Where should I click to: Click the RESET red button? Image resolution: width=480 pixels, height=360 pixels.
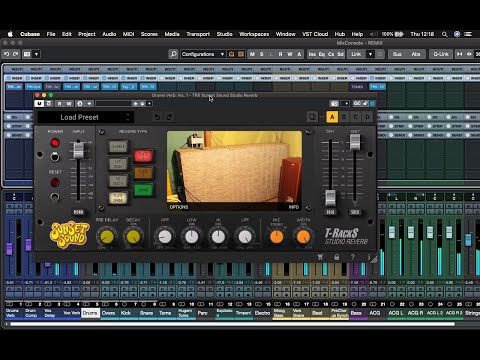click(x=55, y=182)
